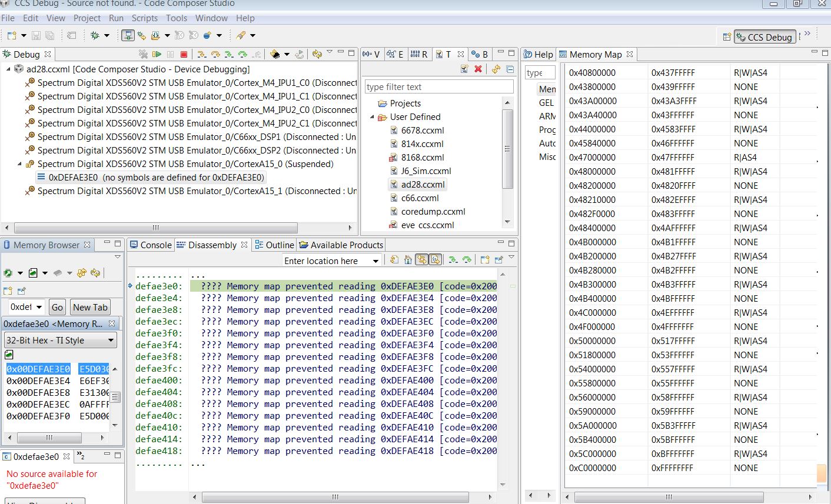Select C66xx_DSP1 disconnected core row
The image size is (831, 504).
[191, 136]
